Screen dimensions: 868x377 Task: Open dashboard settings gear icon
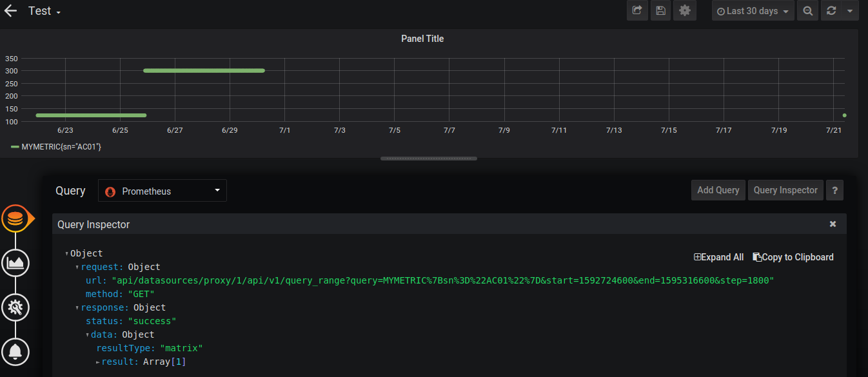tap(684, 10)
